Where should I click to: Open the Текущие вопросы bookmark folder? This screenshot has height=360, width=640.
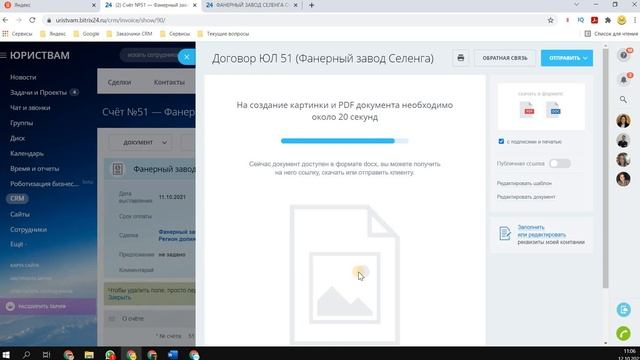click(223, 34)
